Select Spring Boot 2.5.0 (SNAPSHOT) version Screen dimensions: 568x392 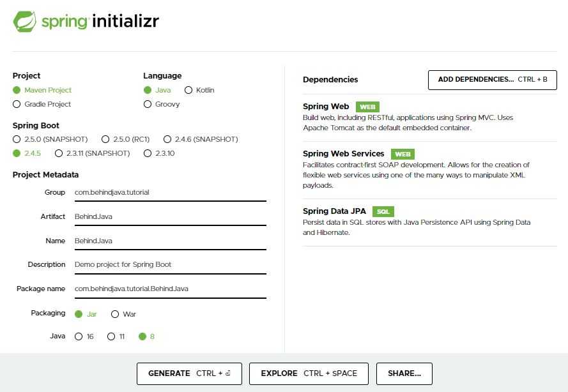pyautogui.click(x=17, y=139)
